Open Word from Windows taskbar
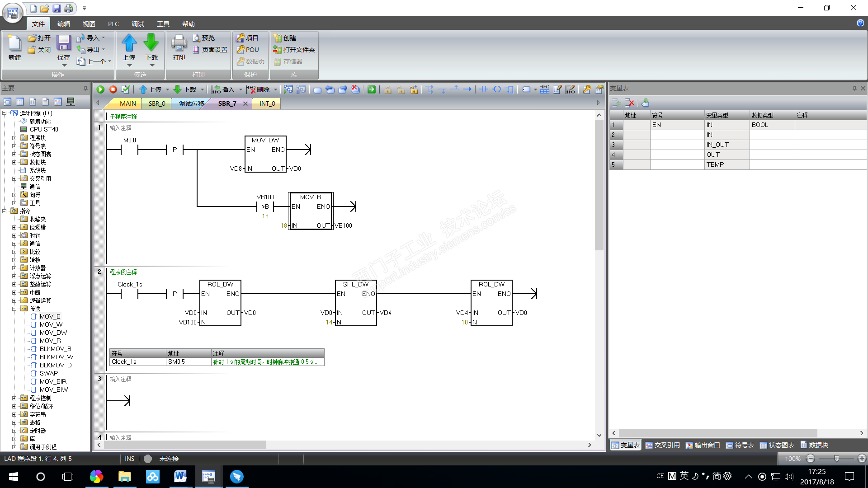Viewport: 868px width, 488px height. click(x=180, y=476)
